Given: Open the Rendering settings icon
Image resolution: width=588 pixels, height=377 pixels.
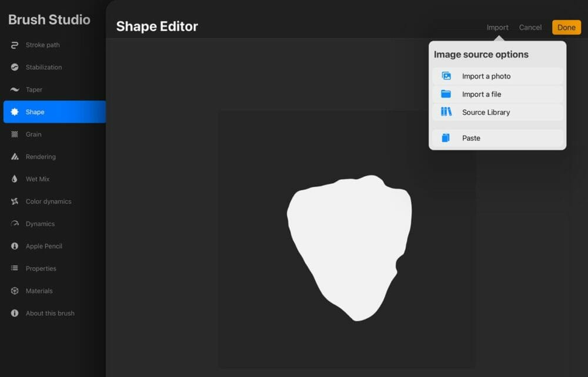Looking at the screenshot, I should pos(14,157).
